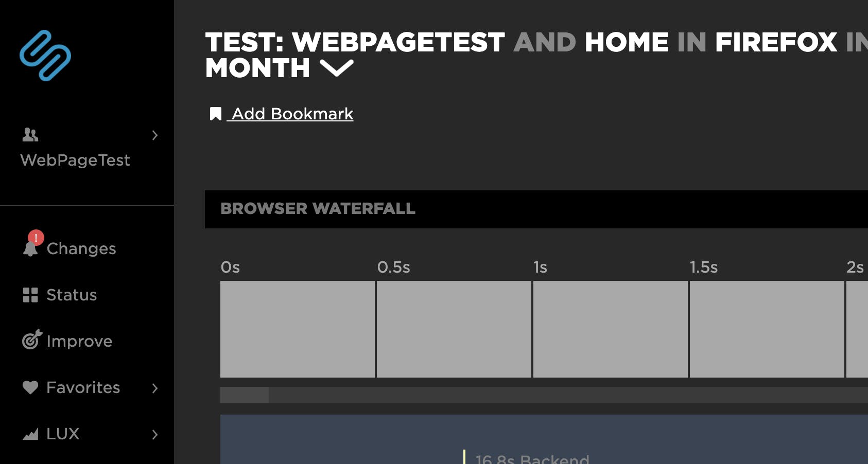The image size is (868, 464).
Task: Click the Add Bookmark link
Action: pyautogui.click(x=292, y=114)
